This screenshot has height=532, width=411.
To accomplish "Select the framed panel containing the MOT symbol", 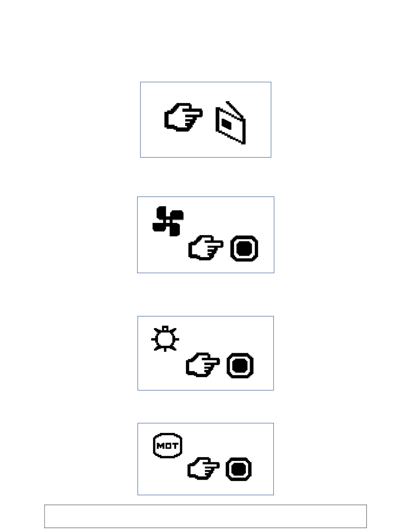I will [x=205, y=459].
